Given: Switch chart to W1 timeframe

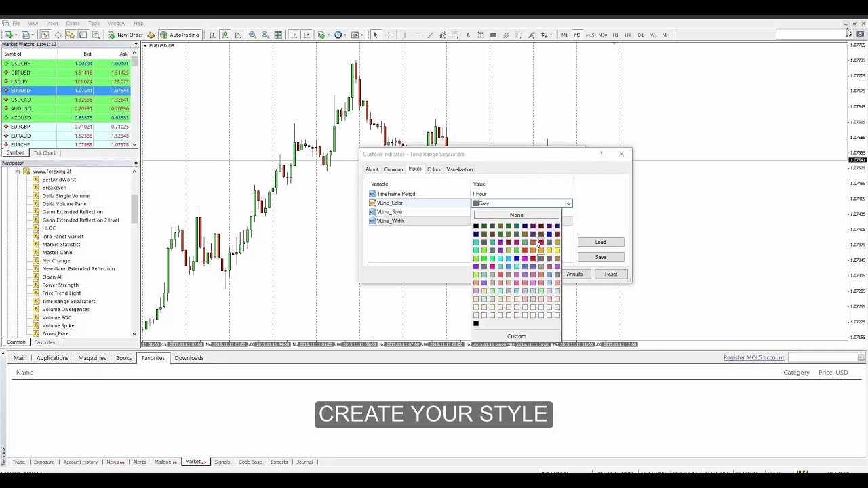Looking at the screenshot, I should pos(654,35).
